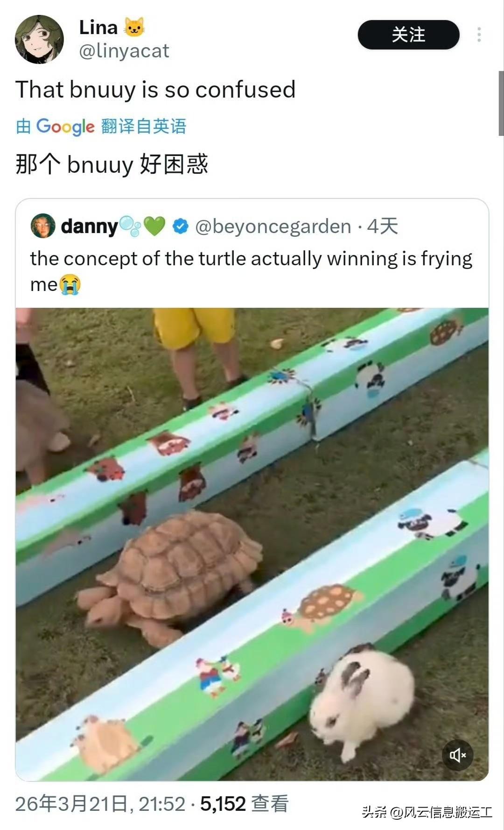This screenshot has height=830, width=504.
Task: Open quoted tweet text about the turtle
Action: (x=251, y=271)
